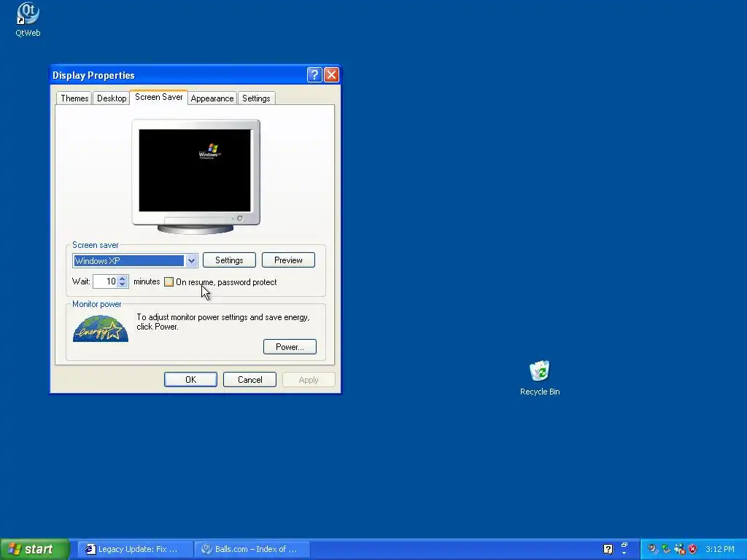747x560 pixels.
Task: Click the red Security Center shield tray icon
Action: (693, 549)
